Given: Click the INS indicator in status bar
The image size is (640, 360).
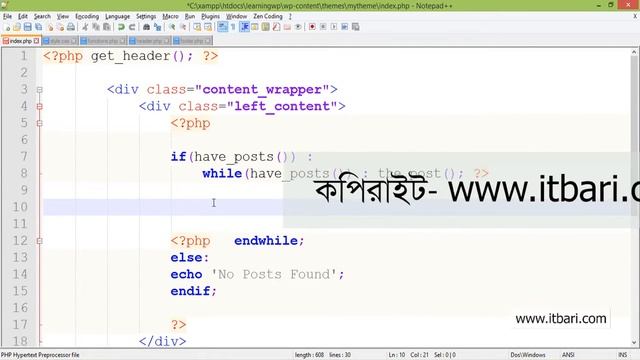Looking at the screenshot, I should pyautogui.click(x=622, y=355).
